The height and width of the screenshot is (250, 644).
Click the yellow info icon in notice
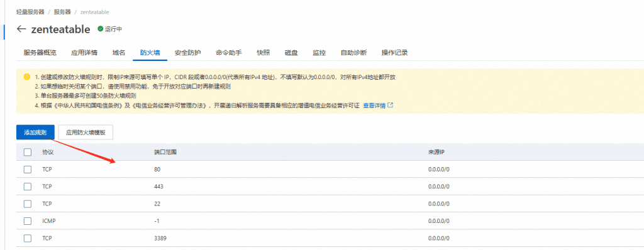(x=26, y=77)
